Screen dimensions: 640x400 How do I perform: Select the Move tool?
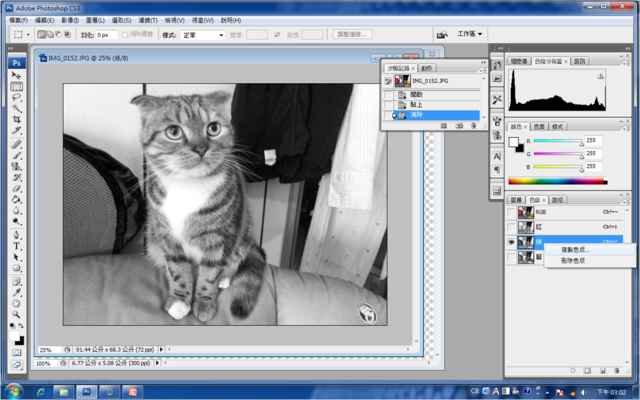coord(16,75)
